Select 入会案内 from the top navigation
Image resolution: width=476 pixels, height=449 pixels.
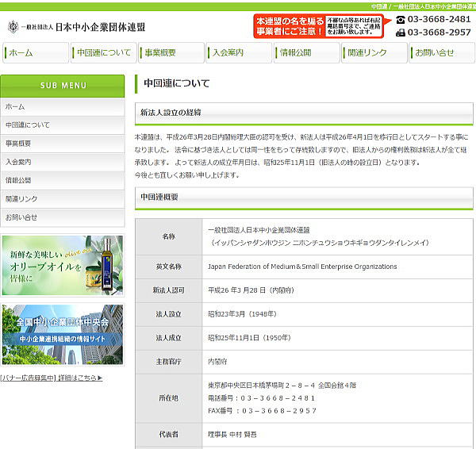coord(238,52)
